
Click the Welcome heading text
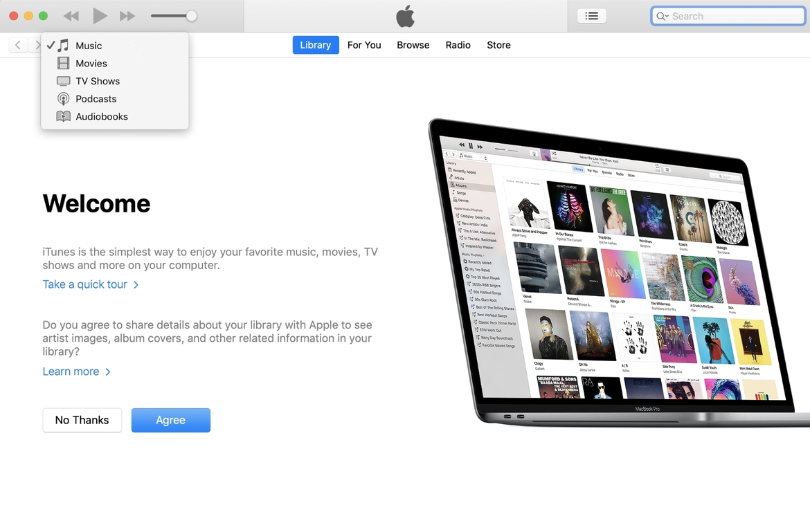pos(97,203)
